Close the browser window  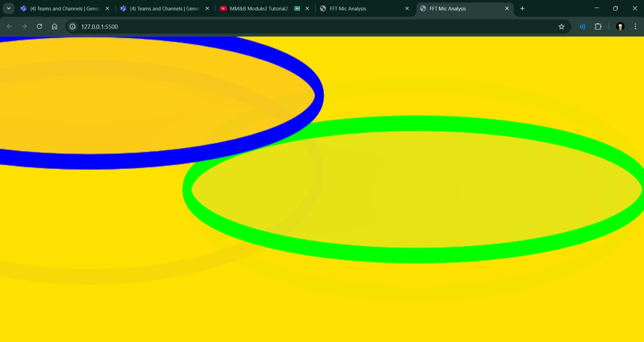[635, 8]
